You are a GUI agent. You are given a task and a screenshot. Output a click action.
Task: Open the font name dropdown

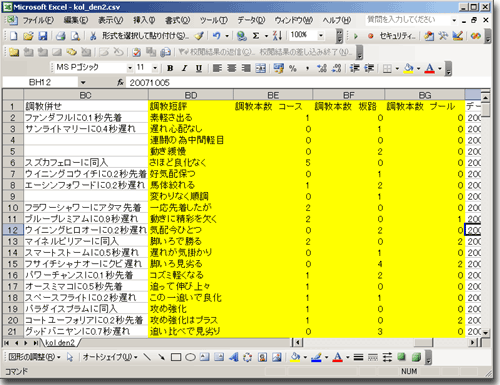(130, 68)
